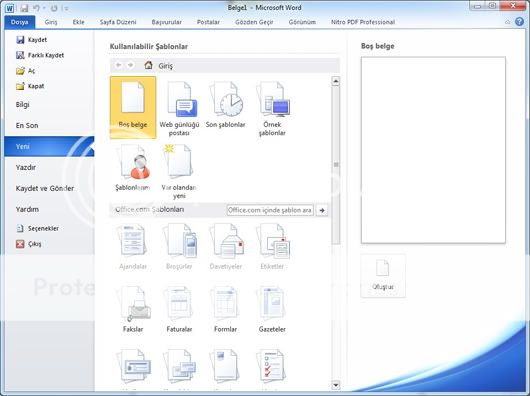Open Örnek şablonlar

(x=272, y=108)
